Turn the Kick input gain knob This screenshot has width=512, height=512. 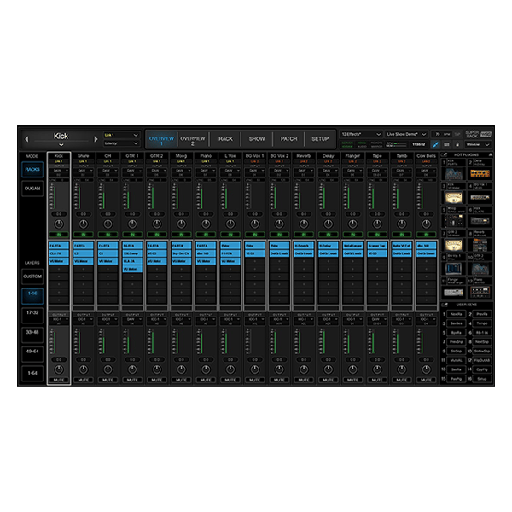59,224
